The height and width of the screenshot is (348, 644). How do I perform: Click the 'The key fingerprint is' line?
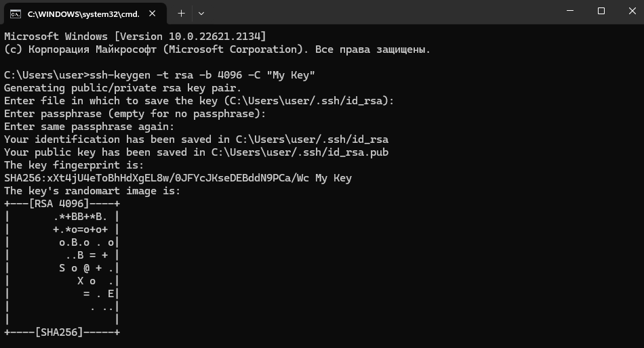pos(74,165)
